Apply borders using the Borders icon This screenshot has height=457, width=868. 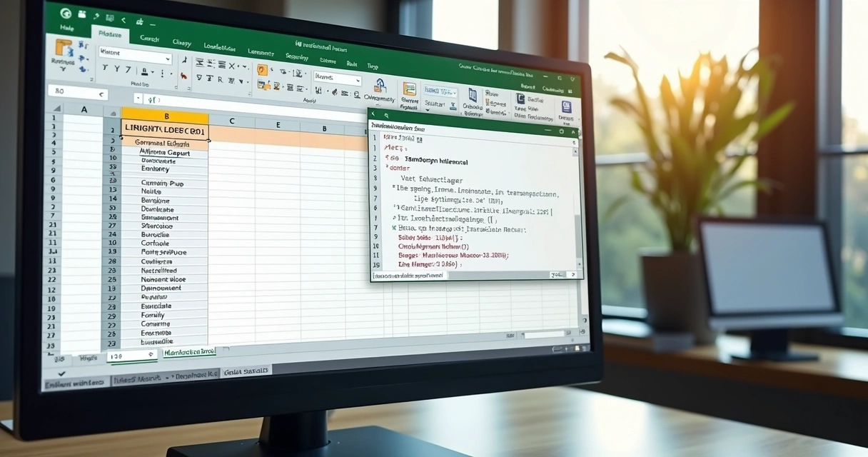pyautogui.click(x=145, y=73)
